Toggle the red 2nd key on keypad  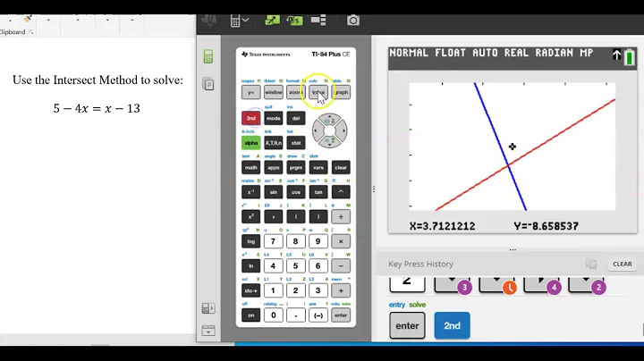(x=251, y=118)
